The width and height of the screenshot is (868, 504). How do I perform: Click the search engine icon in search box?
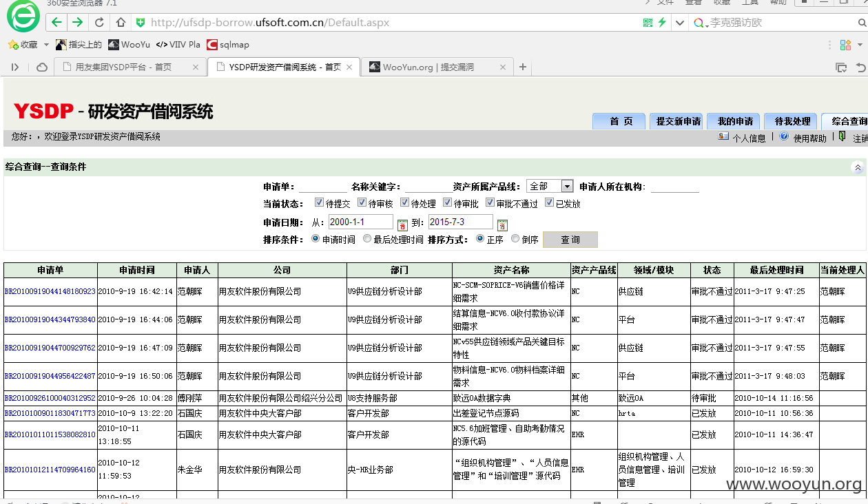point(699,23)
